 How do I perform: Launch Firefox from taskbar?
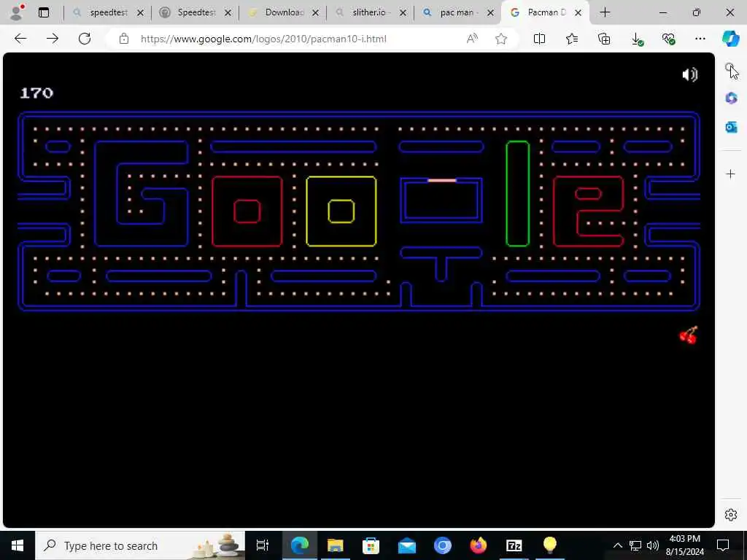click(479, 545)
